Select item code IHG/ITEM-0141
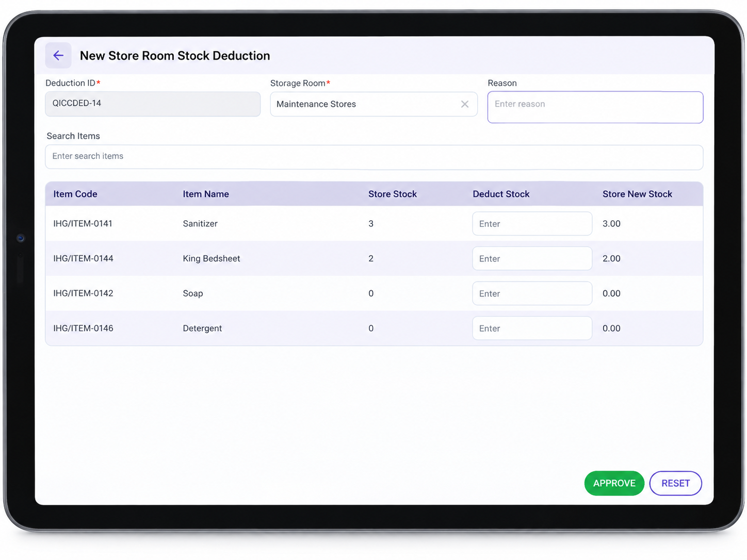This screenshot has height=560, width=747. (x=83, y=224)
